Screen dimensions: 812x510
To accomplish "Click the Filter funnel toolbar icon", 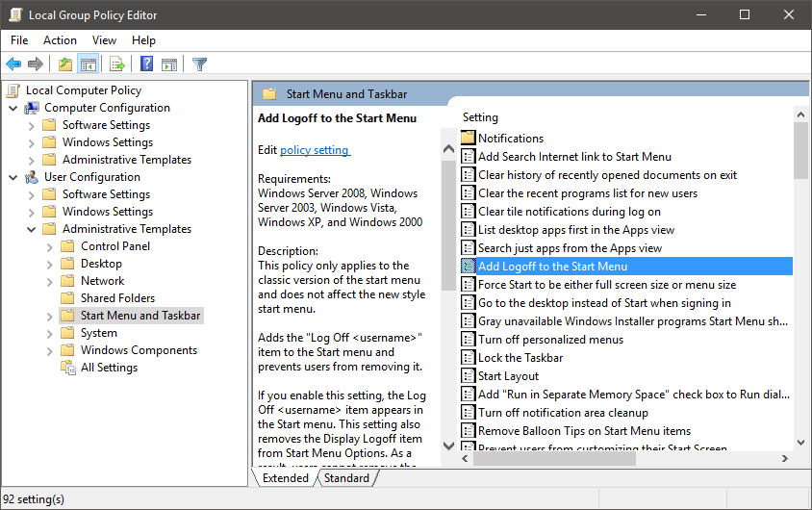I will [x=199, y=64].
